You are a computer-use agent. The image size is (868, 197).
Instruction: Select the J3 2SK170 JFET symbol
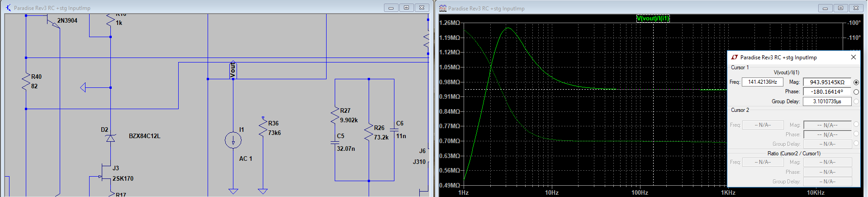[106, 173]
